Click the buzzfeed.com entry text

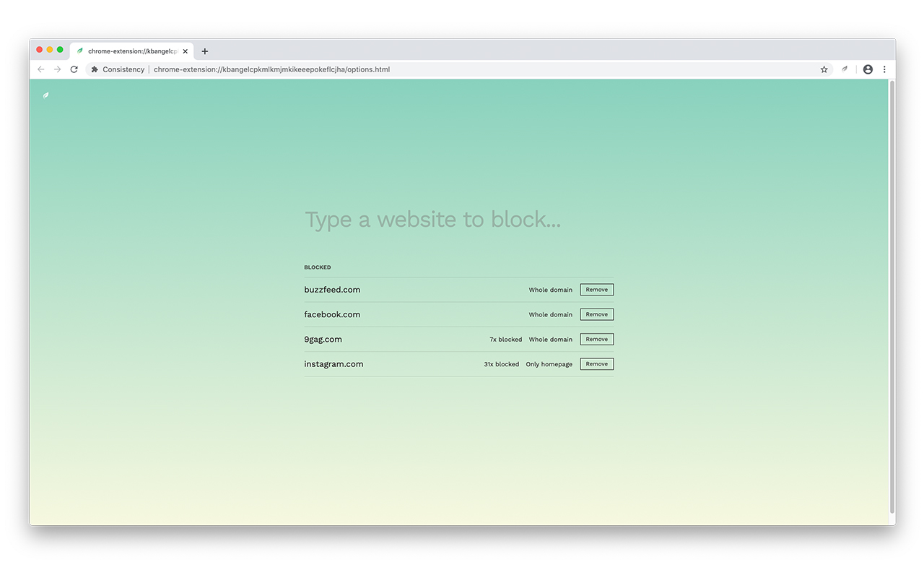[x=332, y=290]
